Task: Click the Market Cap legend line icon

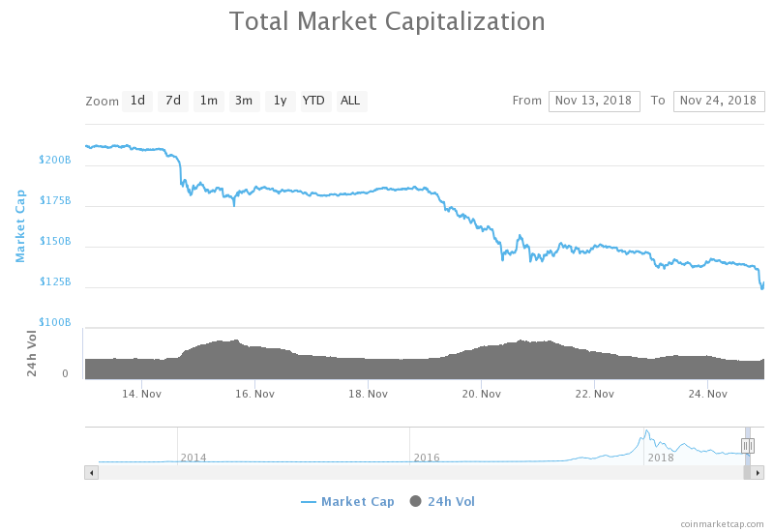Action: click(310, 501)
